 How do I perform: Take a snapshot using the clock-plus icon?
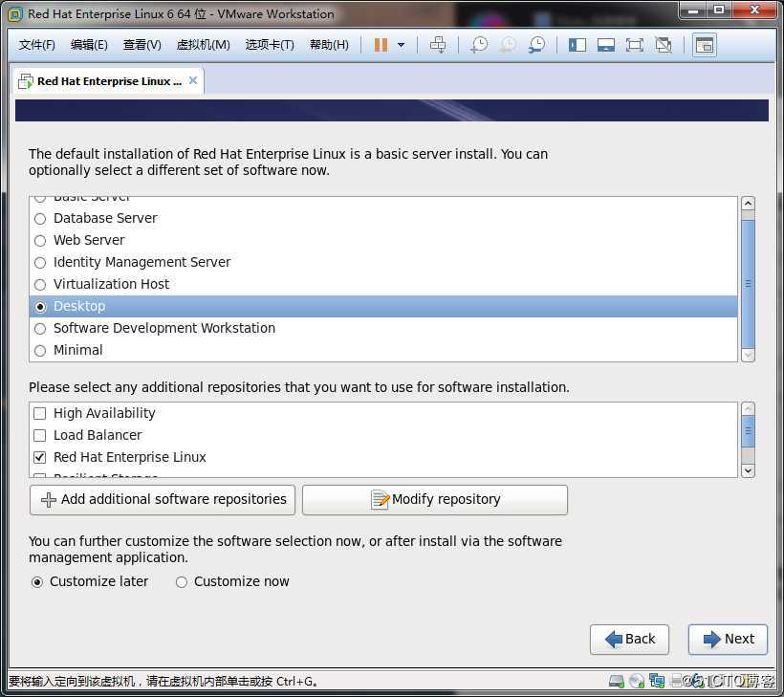(479, 45)
